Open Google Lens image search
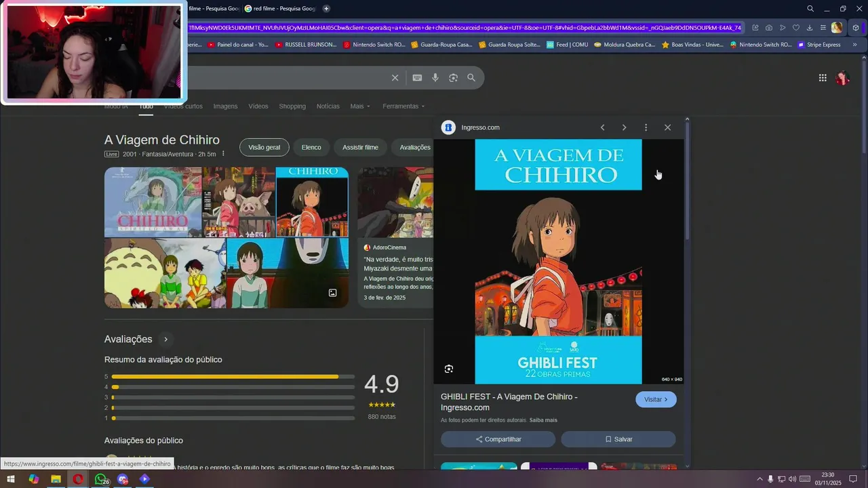Image resolution: width=868 pixels, height=488 pixels. click(453, 78)
